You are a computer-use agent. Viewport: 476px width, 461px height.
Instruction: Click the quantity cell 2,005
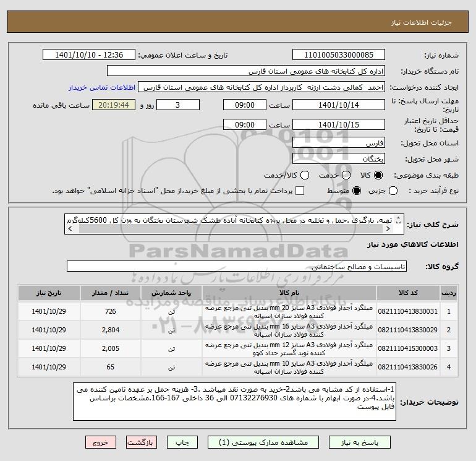111,348
